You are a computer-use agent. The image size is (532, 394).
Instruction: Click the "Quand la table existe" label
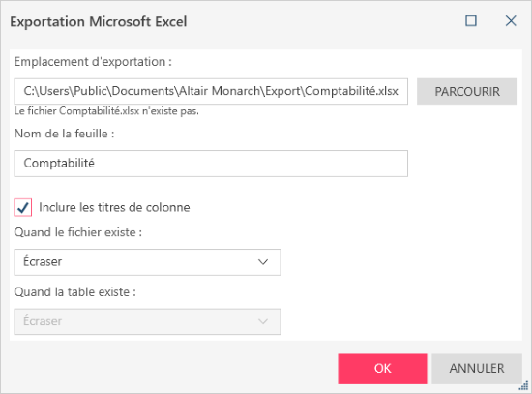75,292
